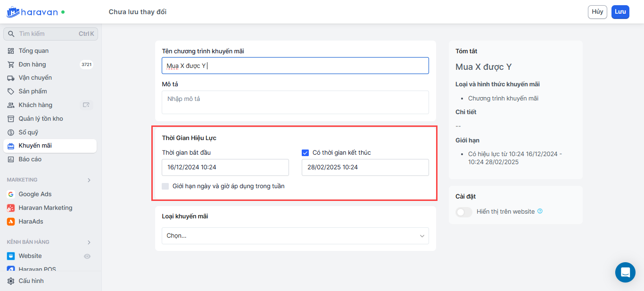Click the Haravan Marketing icon
The height and width of the screenshot is (291, 644).
(11, 208)
